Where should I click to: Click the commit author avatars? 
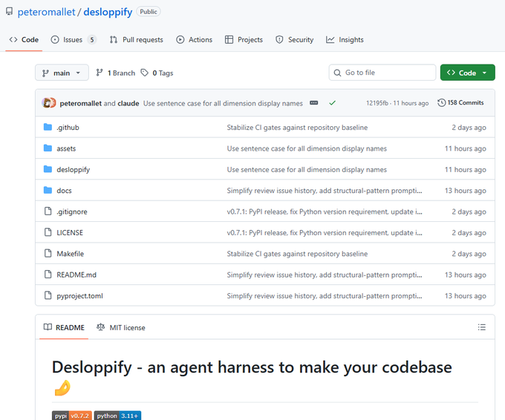coord(49,103)
